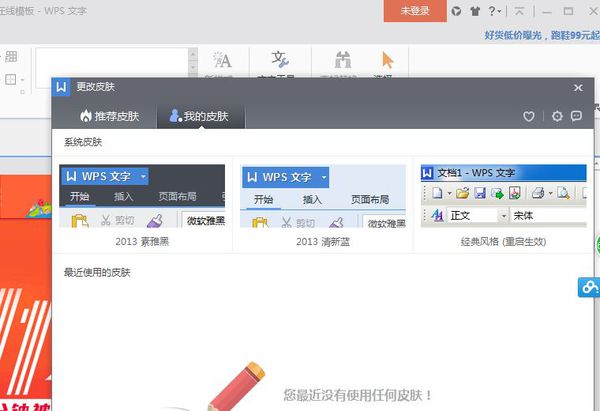
Task: Close the 更改皮肤 dialog
Action: (x=578, y=88)
